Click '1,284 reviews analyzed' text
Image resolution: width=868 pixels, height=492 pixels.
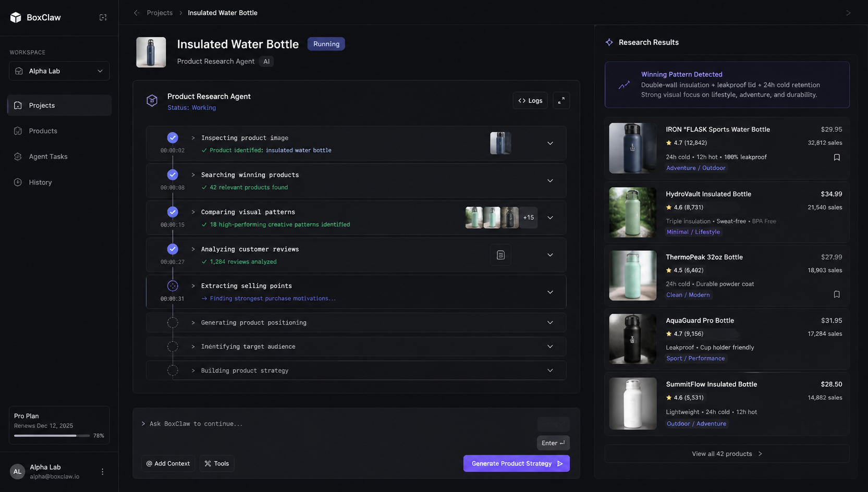pyautogui.click(x=243, y=262)
